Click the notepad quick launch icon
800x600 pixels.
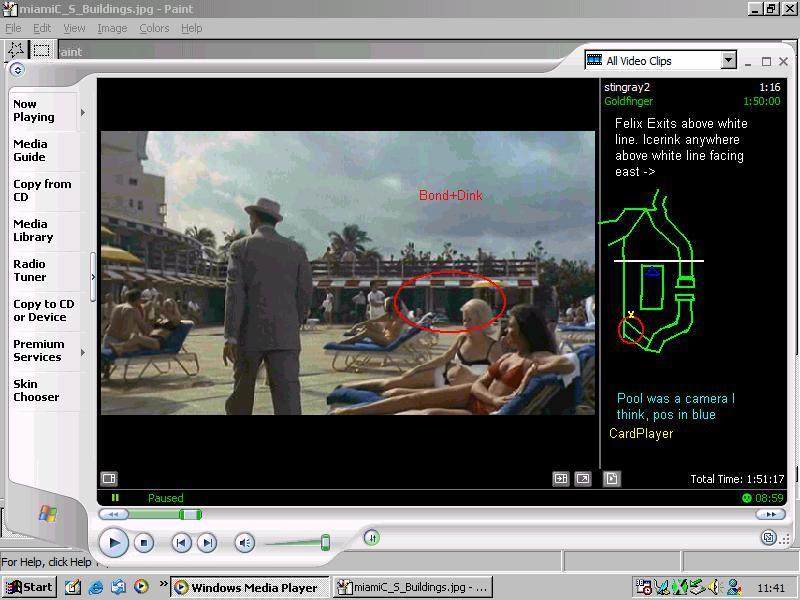(72, 587)
